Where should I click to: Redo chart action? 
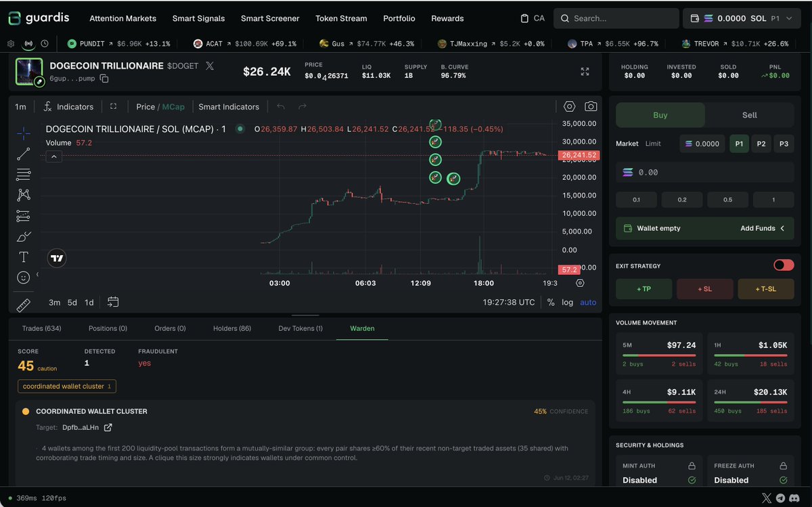tap(302, 106)
